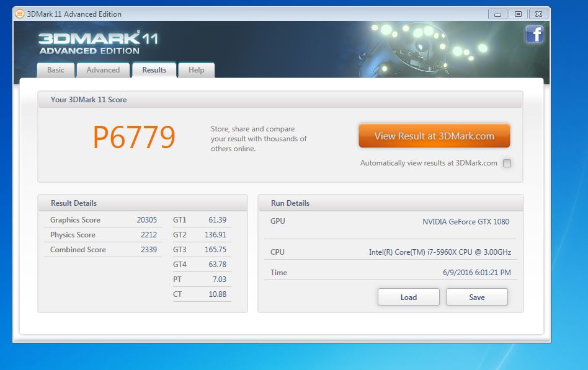Click the Graphics Score label
Viewport: 588px width, 370px height.
point(75,219)
